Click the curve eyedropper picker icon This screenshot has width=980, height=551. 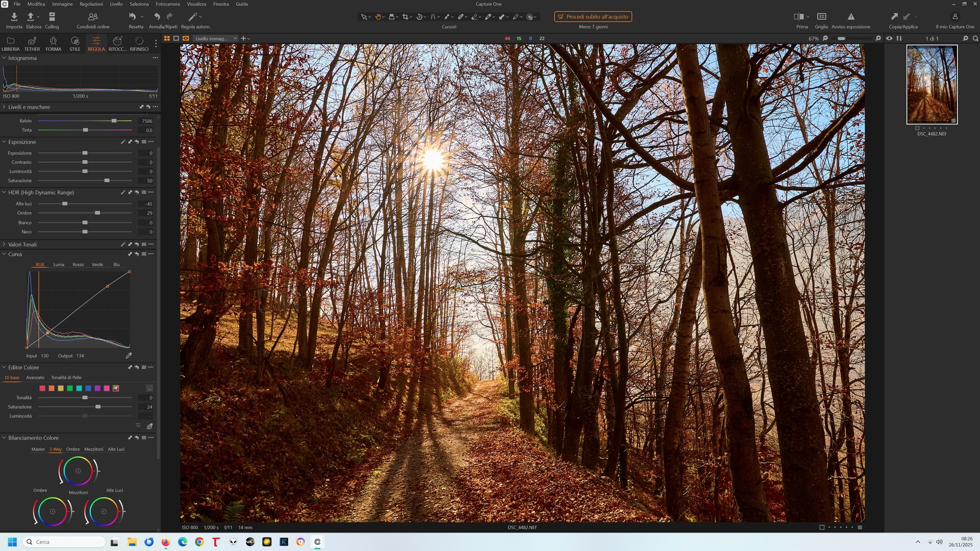tap(129, 356)
